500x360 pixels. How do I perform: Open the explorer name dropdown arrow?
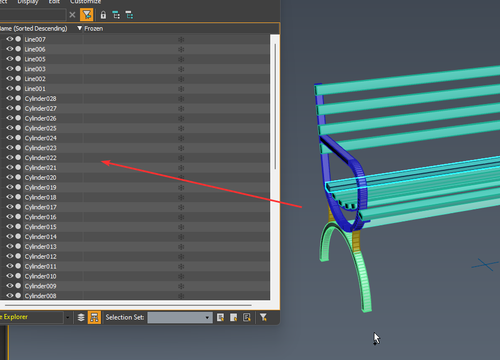(x=68, y=317)
